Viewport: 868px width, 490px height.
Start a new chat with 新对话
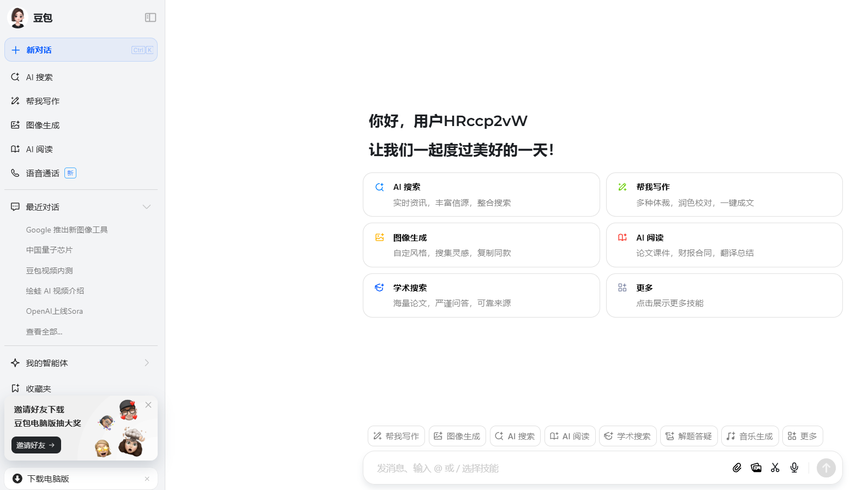tap(81, 50)
